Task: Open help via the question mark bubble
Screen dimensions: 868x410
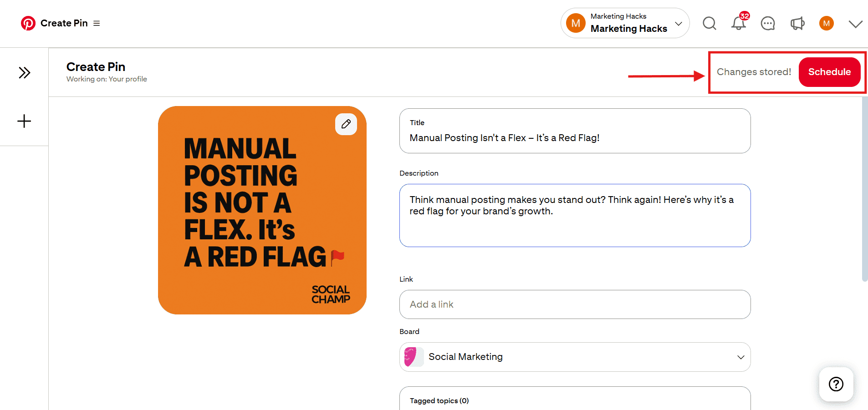Action: tap(836, 384)
